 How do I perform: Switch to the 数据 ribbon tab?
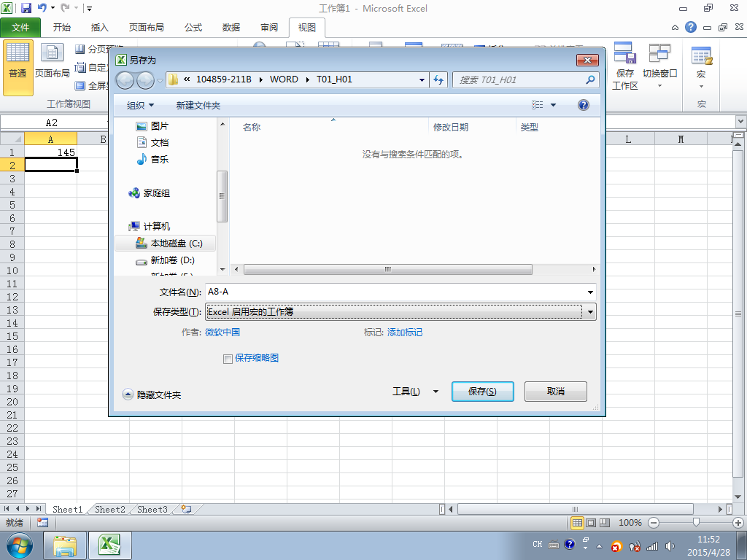click(231, 28)
